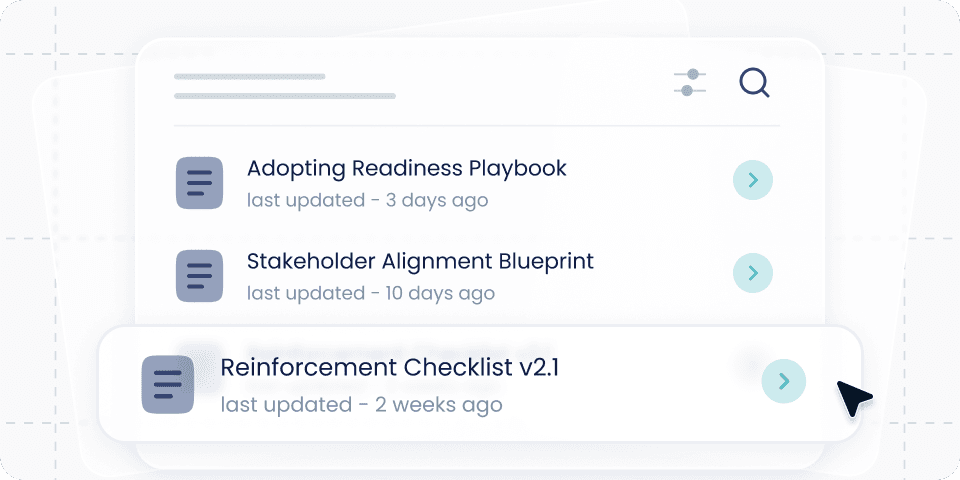960x480 pixels.
Task: Expand the Adopting Readiness Playbook chevron
Action: pyautogui.click(x=753, y=180)
